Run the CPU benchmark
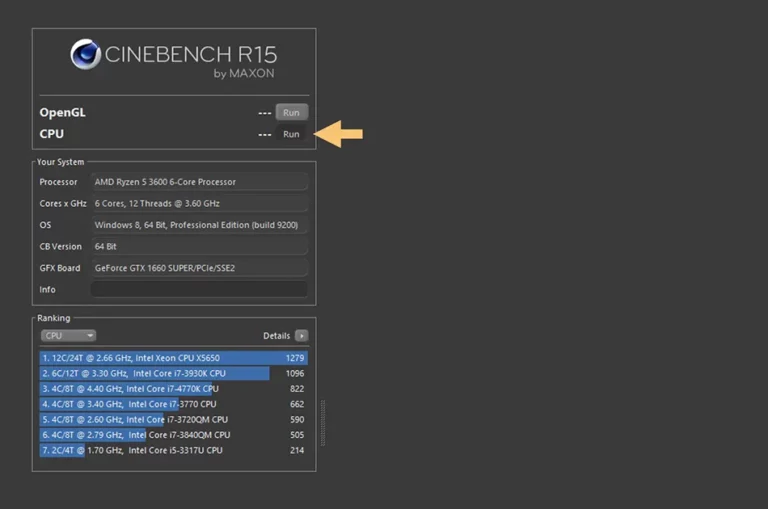 [291, 134]
